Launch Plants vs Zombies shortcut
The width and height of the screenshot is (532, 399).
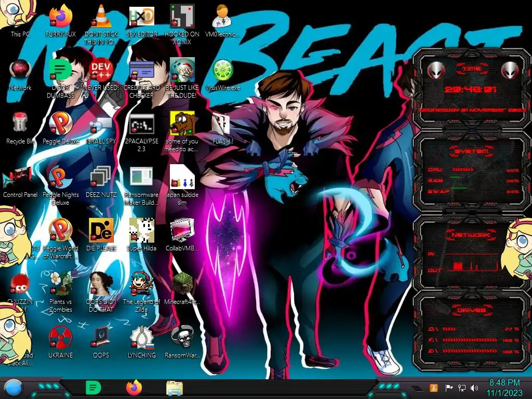click(x=60, y=292)
